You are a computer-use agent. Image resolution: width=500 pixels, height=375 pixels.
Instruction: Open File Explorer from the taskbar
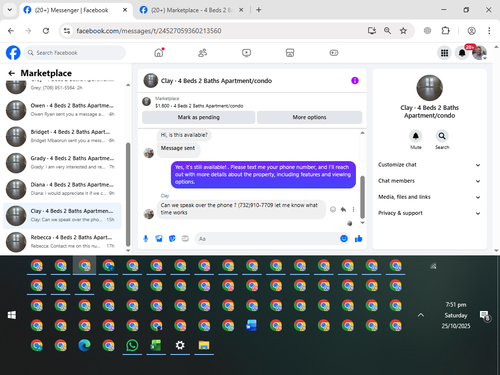(x=204, y=345)
